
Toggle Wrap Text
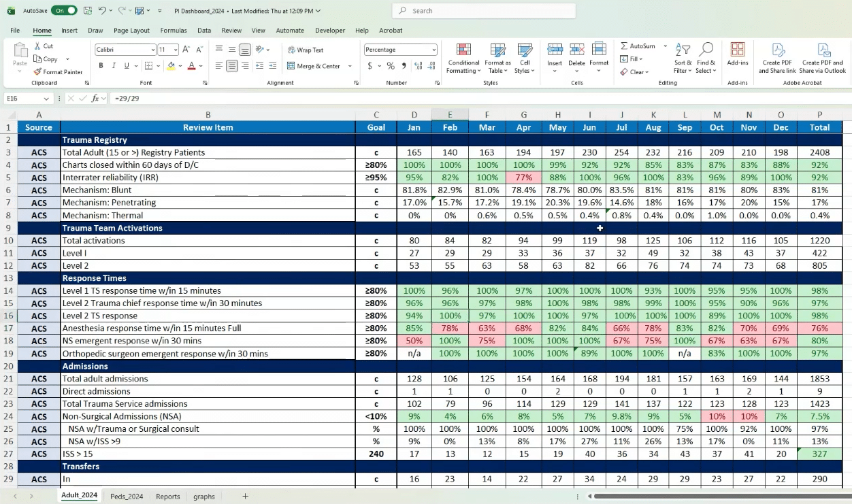pyautogui.click(x=305, y=50)
